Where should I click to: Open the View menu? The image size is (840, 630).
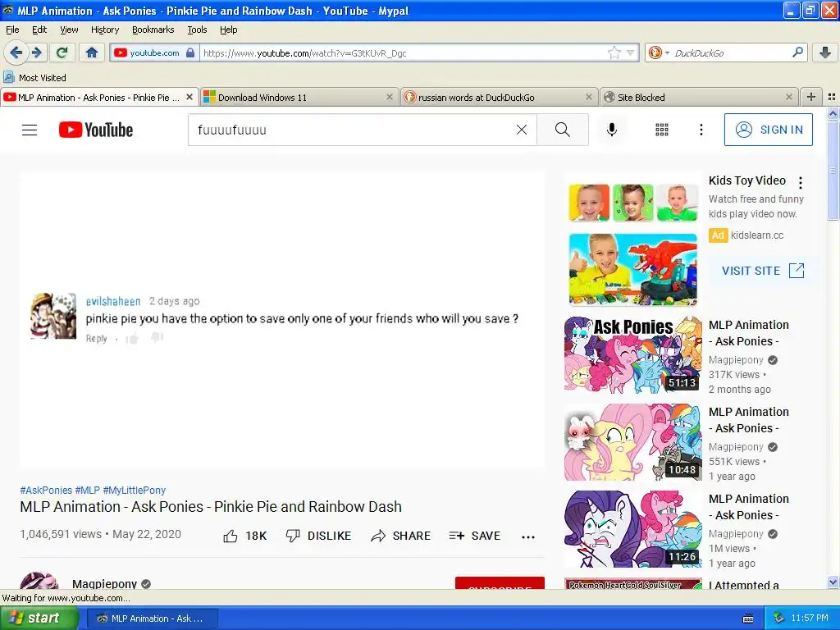coord(69,30)
